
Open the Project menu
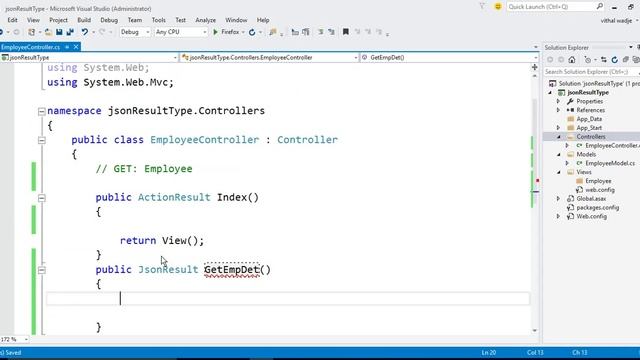click(58, 20)
